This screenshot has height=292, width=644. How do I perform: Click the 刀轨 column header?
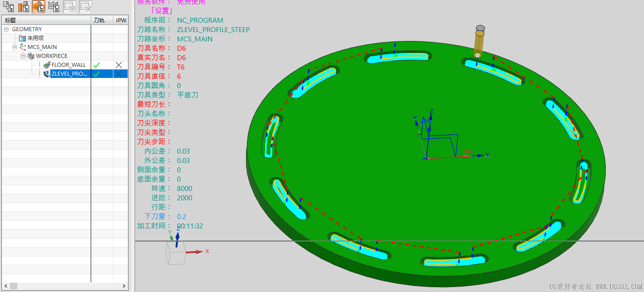pos(102,20)
